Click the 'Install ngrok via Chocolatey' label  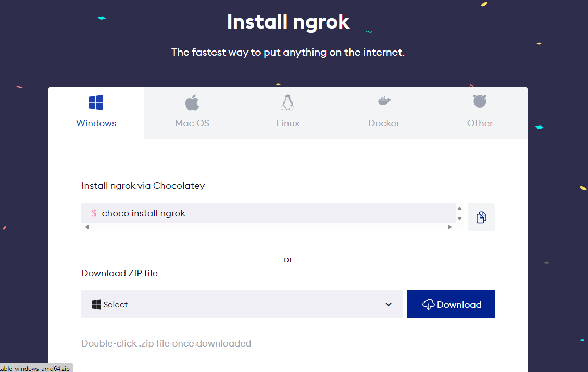click(143, 186)
